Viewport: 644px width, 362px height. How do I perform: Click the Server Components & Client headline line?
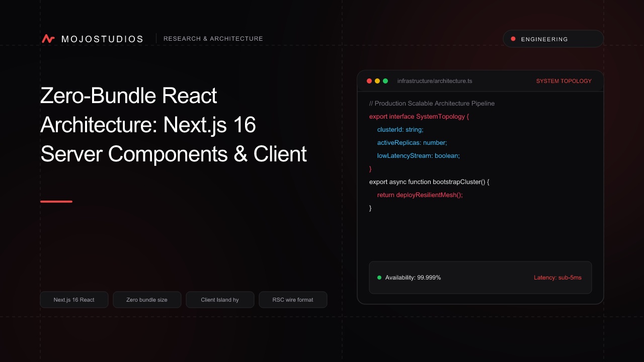click(174, 154)
